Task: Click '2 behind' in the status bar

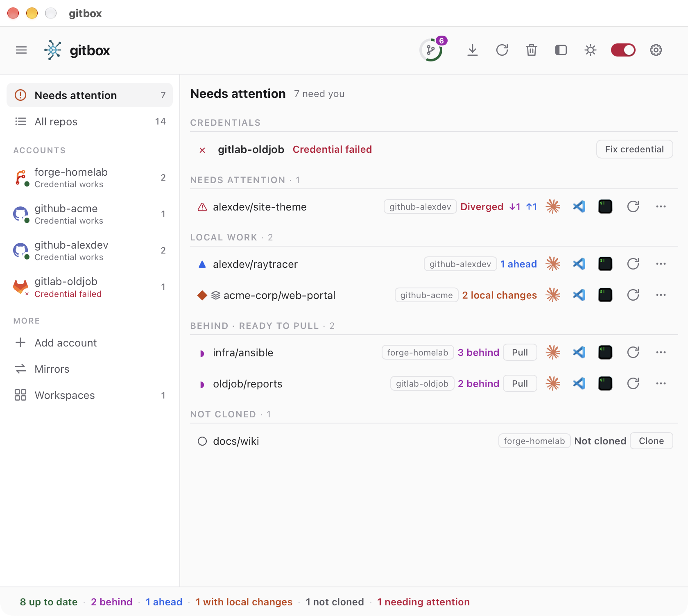Action: tap(112, 602)
